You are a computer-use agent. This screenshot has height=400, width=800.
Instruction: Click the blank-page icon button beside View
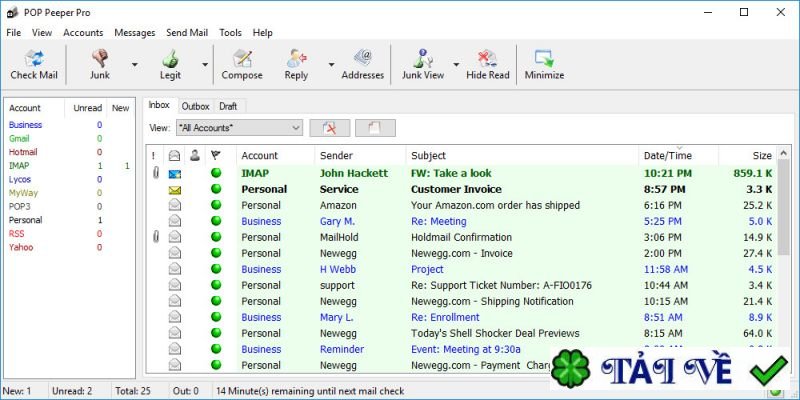tap(375, 128)
